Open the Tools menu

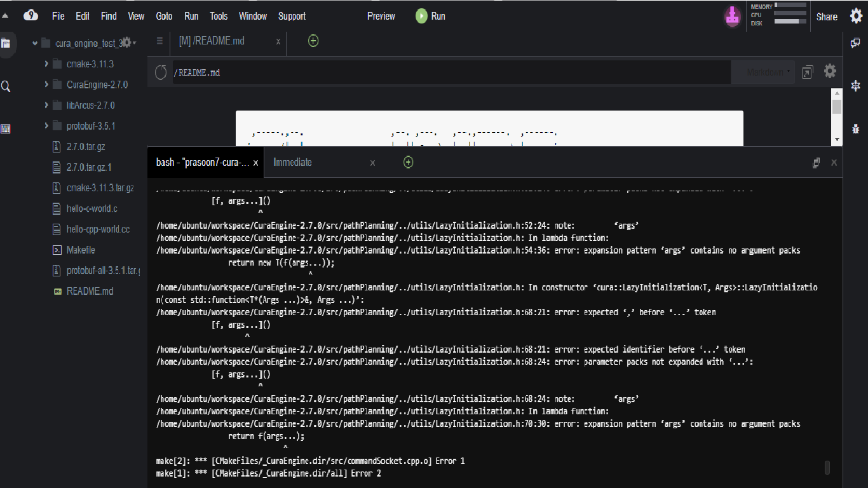(x=219, y=16)
